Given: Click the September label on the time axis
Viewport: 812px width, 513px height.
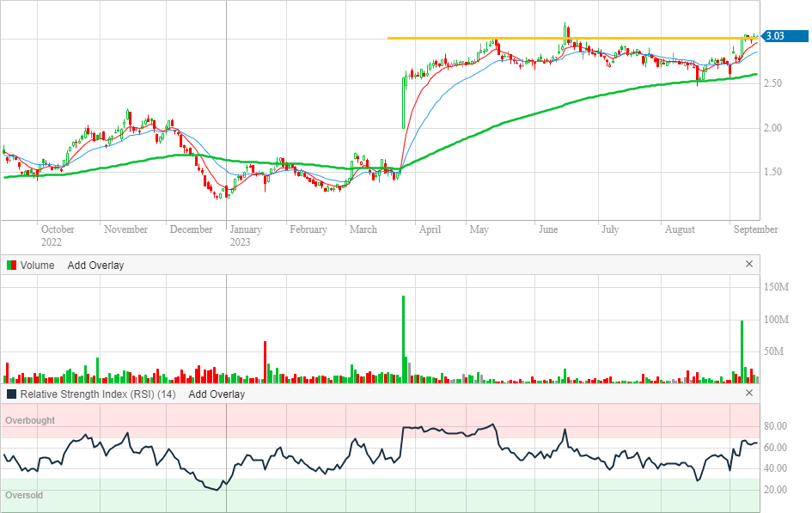Looking at the screenshot, I should (x=755, y=229).
